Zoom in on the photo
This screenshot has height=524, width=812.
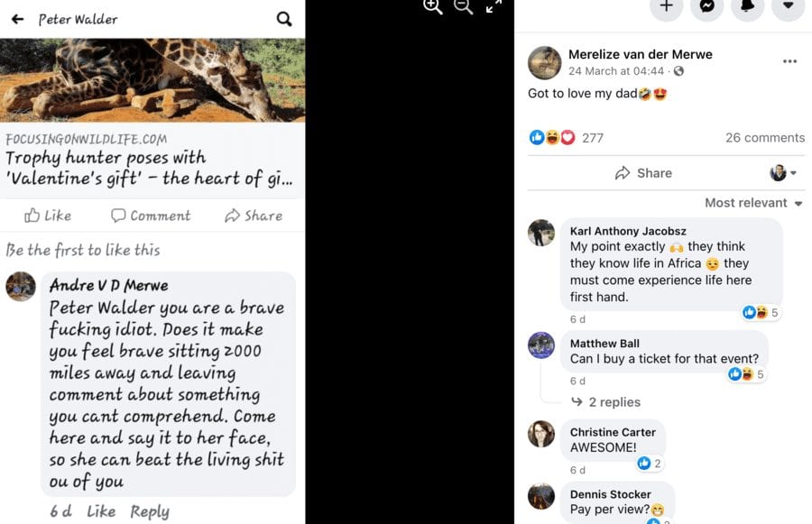432,7
